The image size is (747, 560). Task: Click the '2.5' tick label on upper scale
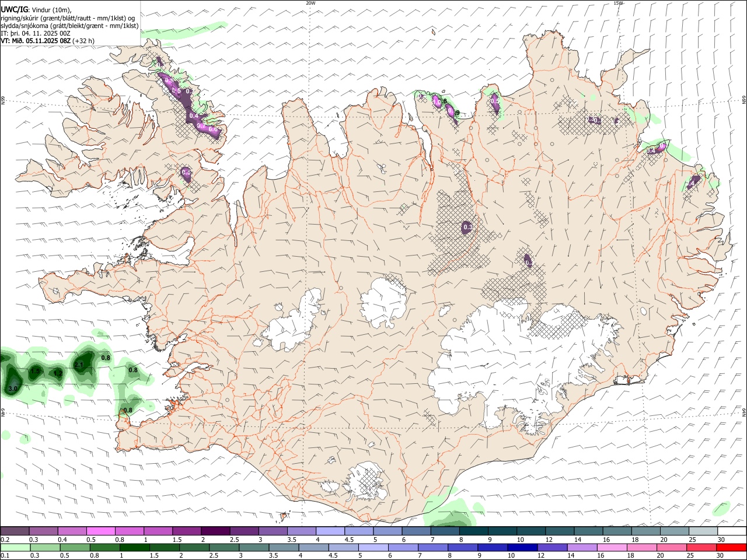pyautogui.click(x=234, y=540)
